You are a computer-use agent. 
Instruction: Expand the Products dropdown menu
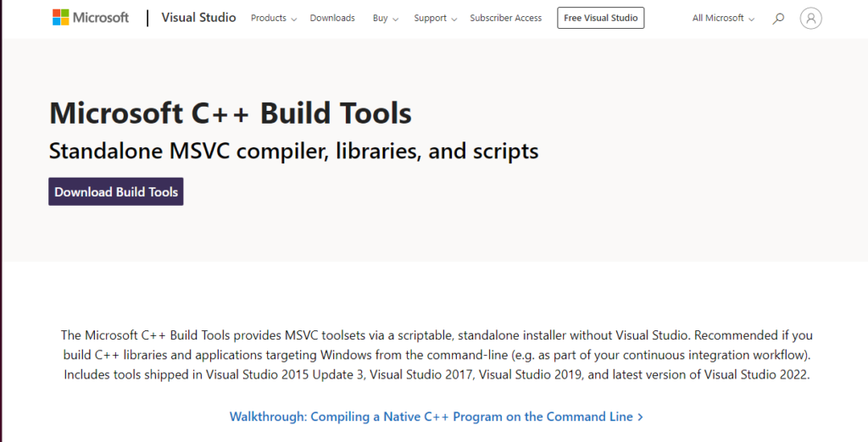[274, 19]
